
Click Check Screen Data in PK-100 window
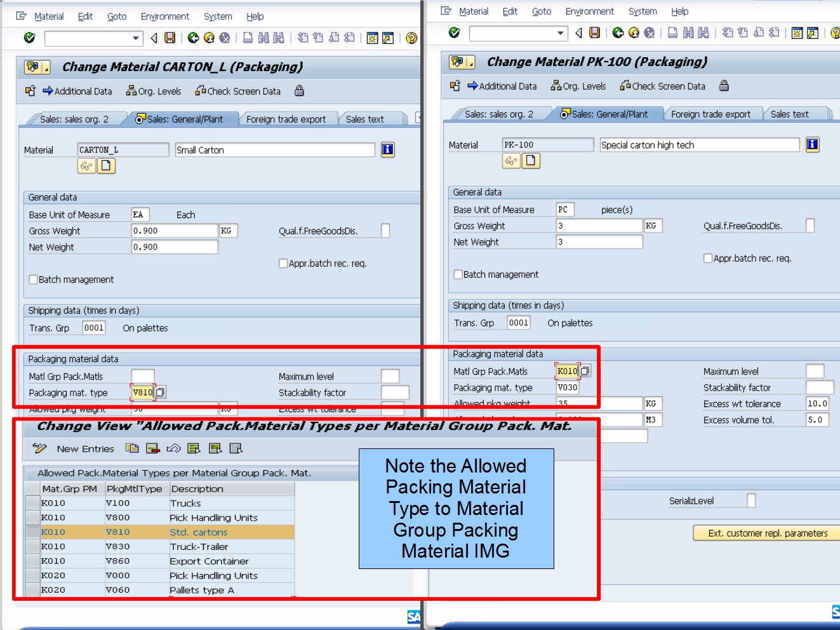coord(663,86)
